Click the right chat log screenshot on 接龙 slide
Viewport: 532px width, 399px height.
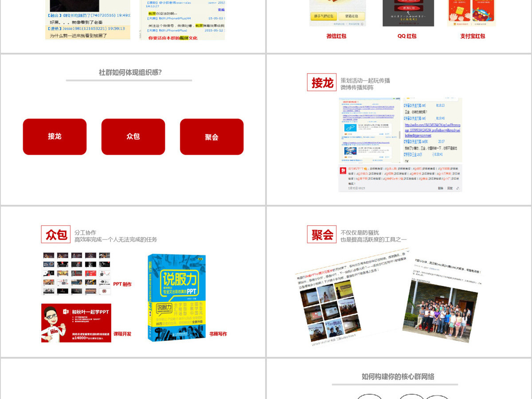(433, 130)
